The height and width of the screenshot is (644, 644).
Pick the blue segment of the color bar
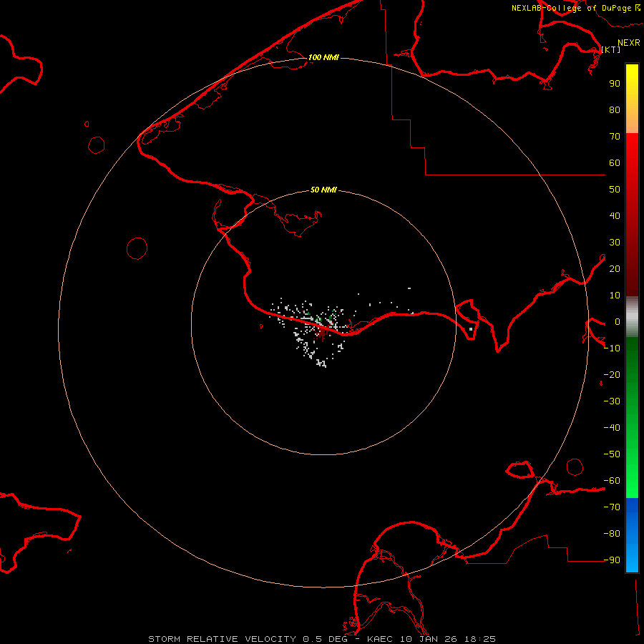(x=632, y=535)
